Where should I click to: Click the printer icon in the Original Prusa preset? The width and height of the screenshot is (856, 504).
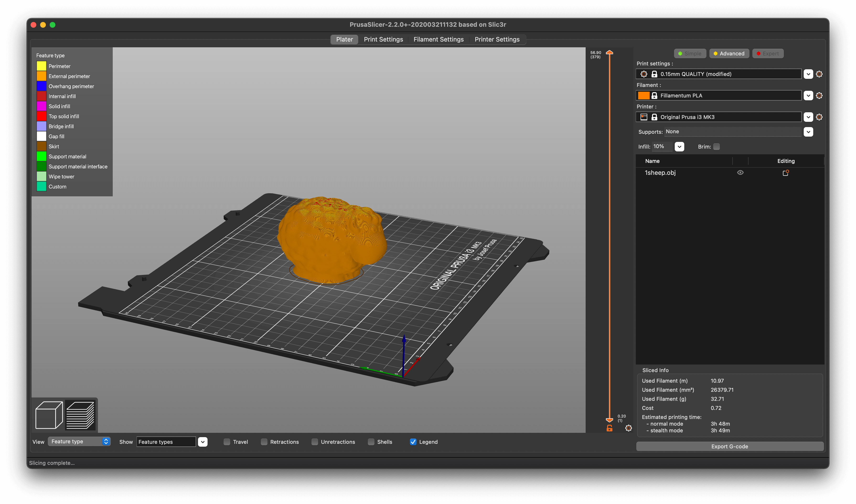pyautogui.click(x=644, y=117)
